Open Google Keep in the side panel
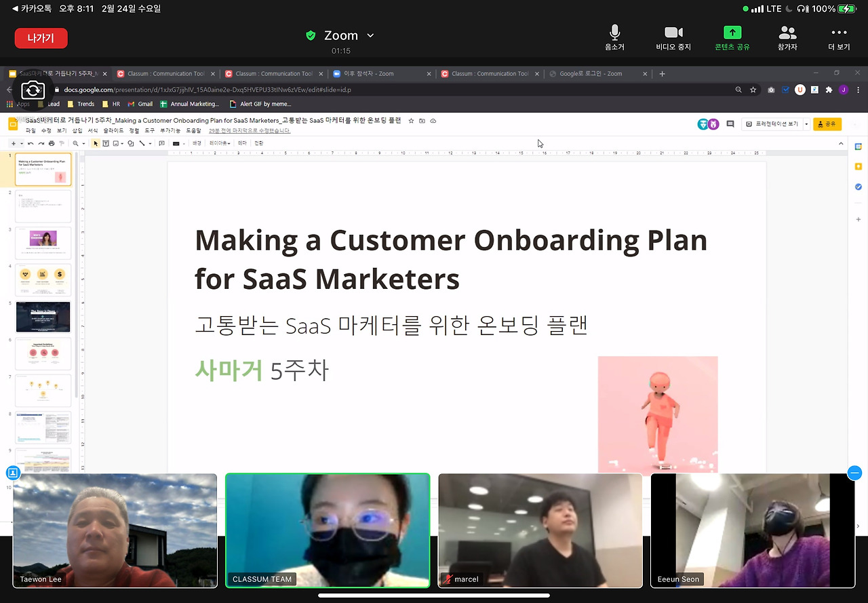 (858, 166)
